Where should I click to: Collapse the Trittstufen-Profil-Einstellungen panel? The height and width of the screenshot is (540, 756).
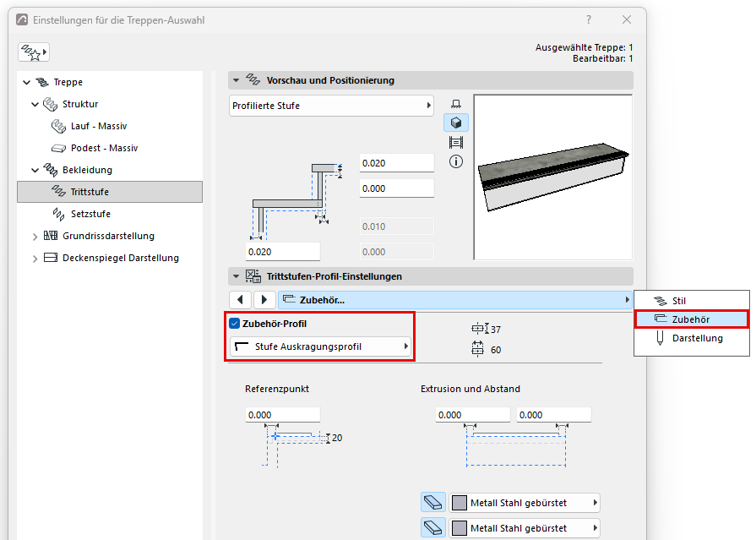click(237, 276)
